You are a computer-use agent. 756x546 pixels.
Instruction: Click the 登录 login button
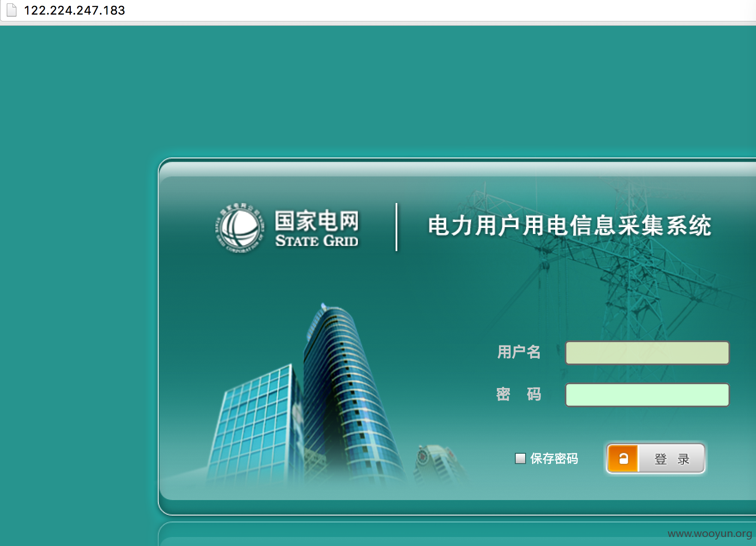click(x=655, y=458)
